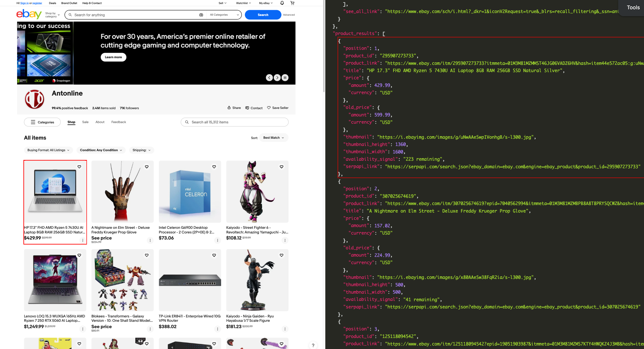Go to previous banner slide

269,78
